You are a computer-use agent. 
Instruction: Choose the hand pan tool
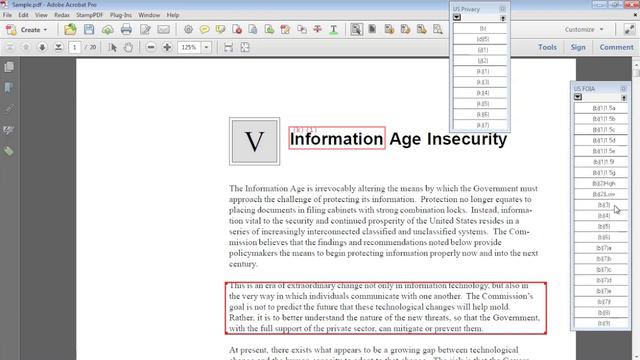(128, 47)
